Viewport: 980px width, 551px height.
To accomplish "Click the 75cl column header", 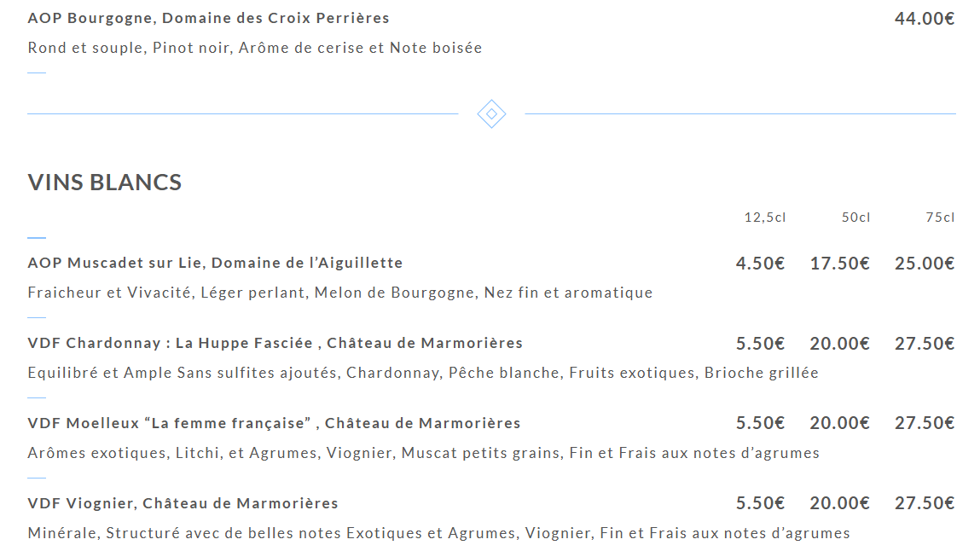I will click(x=940, y=217).
